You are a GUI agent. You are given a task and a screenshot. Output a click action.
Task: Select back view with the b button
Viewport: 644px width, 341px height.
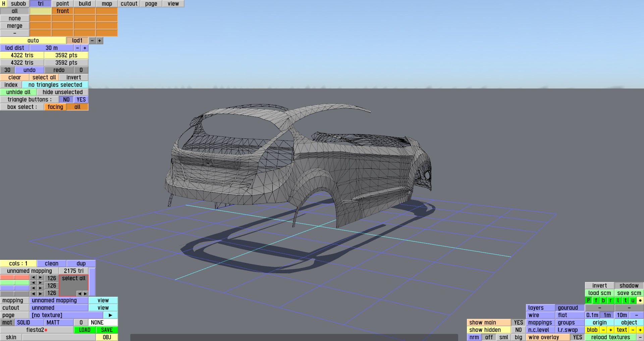(x=603, y=300)
